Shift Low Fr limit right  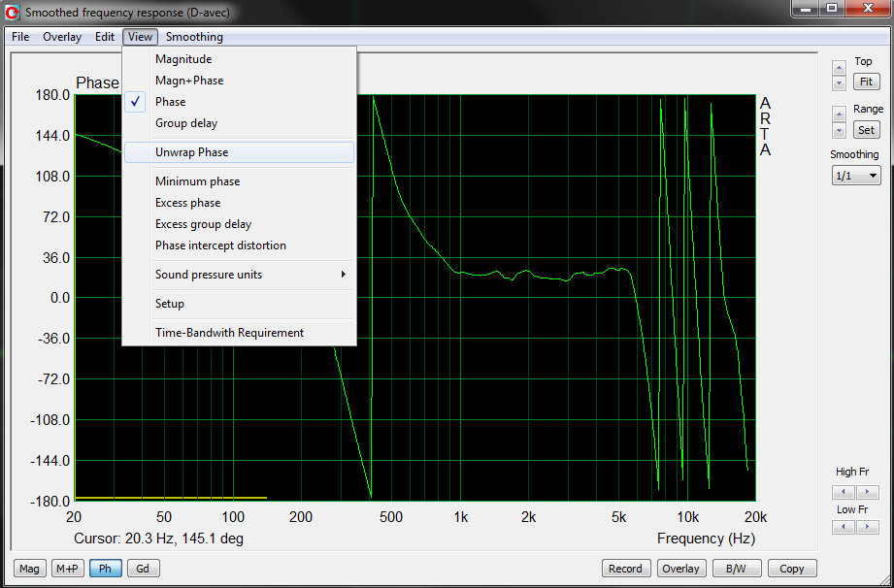867,528
